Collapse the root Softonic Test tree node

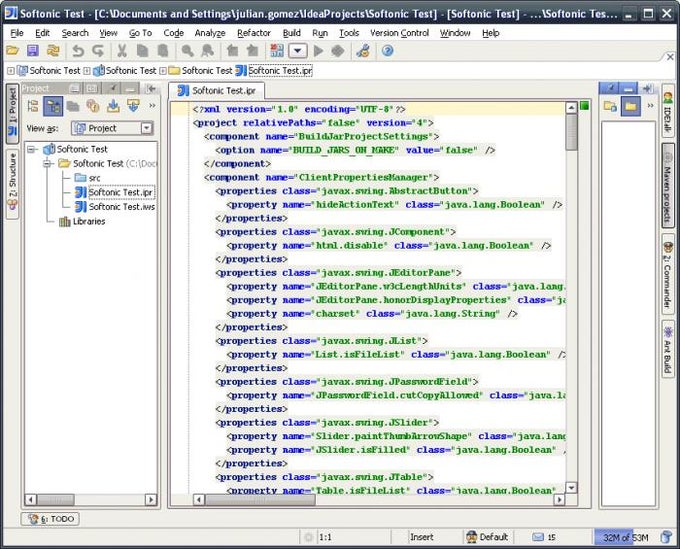point(31,149)
